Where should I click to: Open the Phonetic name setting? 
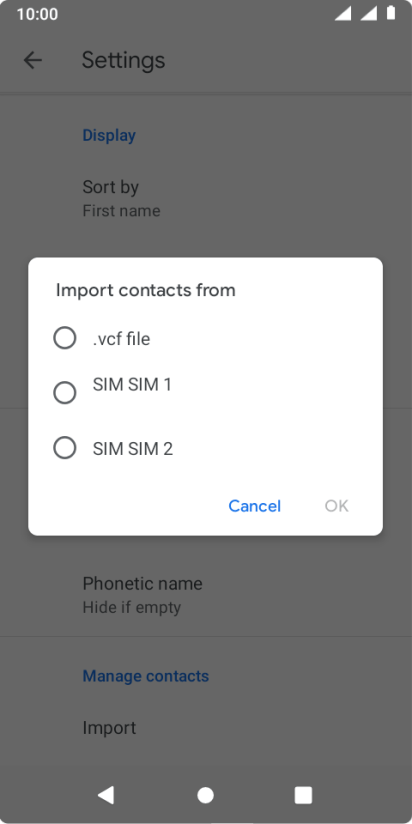[206, 595]
